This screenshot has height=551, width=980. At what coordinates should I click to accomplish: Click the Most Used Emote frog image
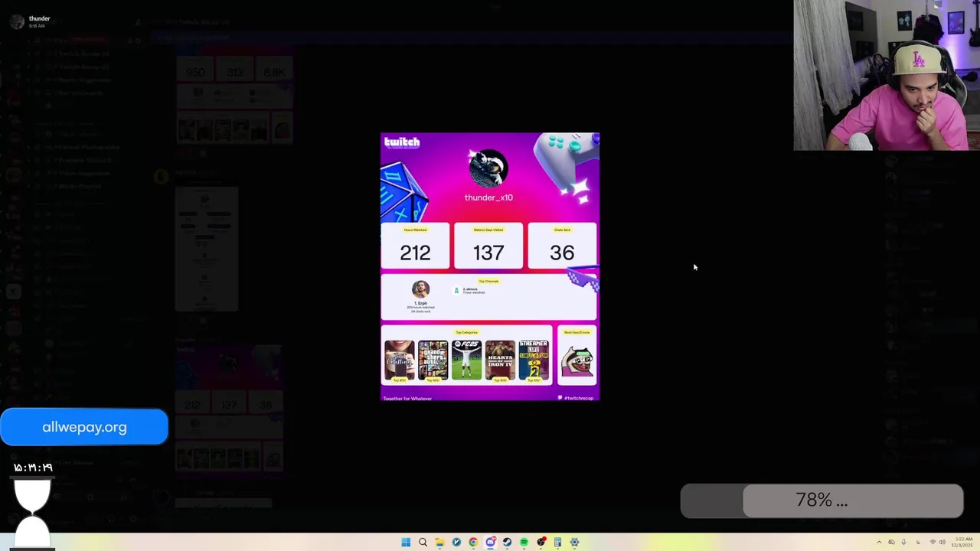(577, 361)
